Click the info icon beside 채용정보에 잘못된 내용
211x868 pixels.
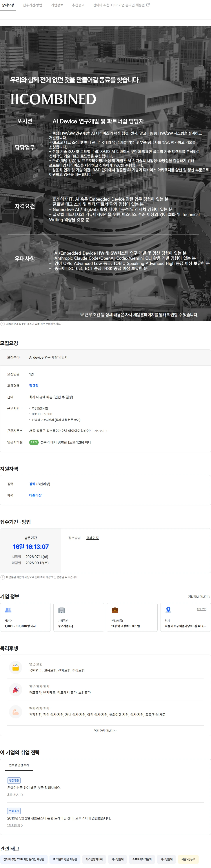[x=3, y=324]
